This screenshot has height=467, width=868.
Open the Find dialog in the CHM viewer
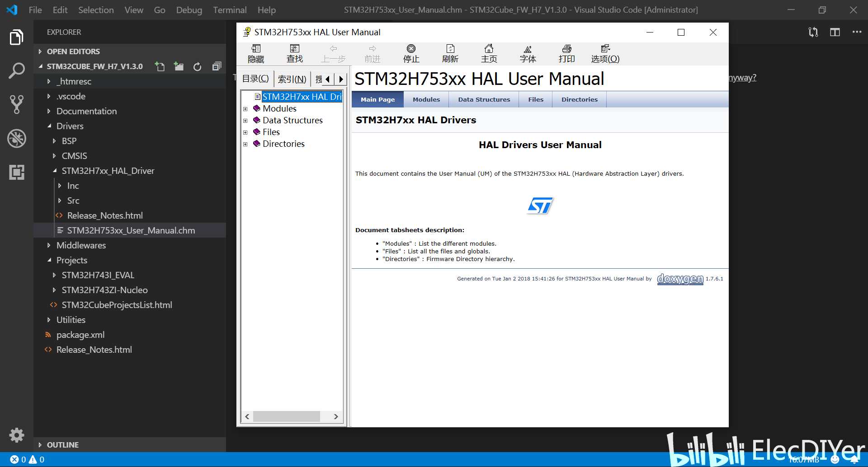click(x=294, y=53)
